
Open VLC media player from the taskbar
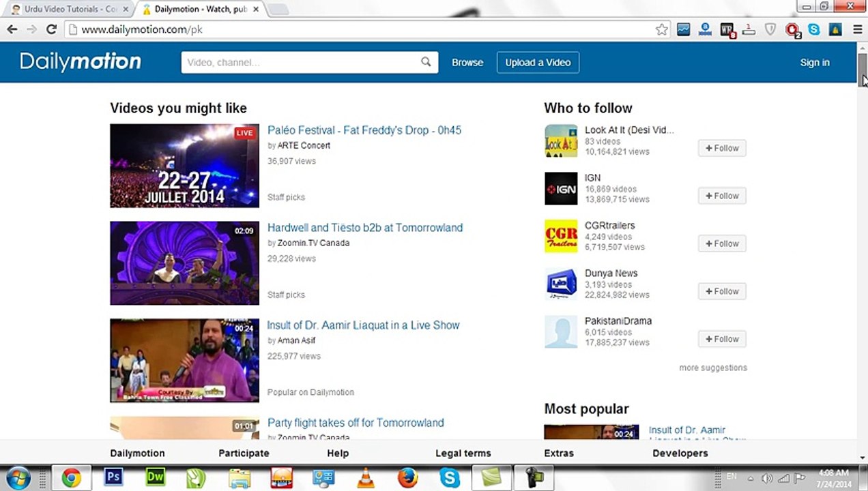coord(366,477)
